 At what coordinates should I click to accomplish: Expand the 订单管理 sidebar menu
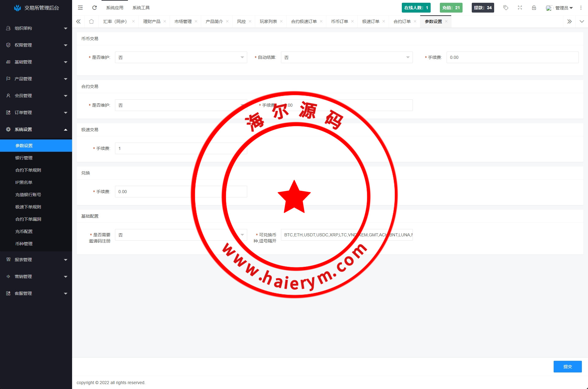click(x=36, y=113)
